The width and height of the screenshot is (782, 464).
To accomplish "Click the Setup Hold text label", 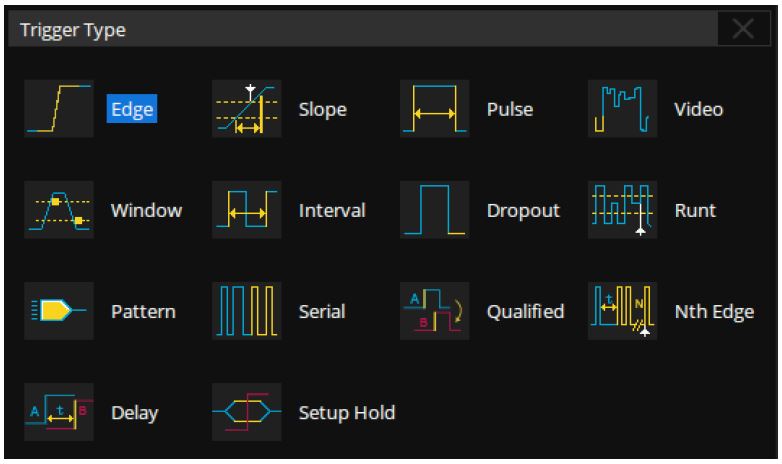I will 347,412.
